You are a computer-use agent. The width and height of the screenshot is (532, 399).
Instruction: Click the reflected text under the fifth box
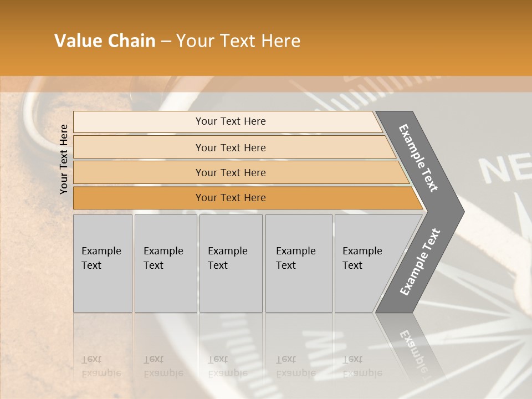[362, 366]
